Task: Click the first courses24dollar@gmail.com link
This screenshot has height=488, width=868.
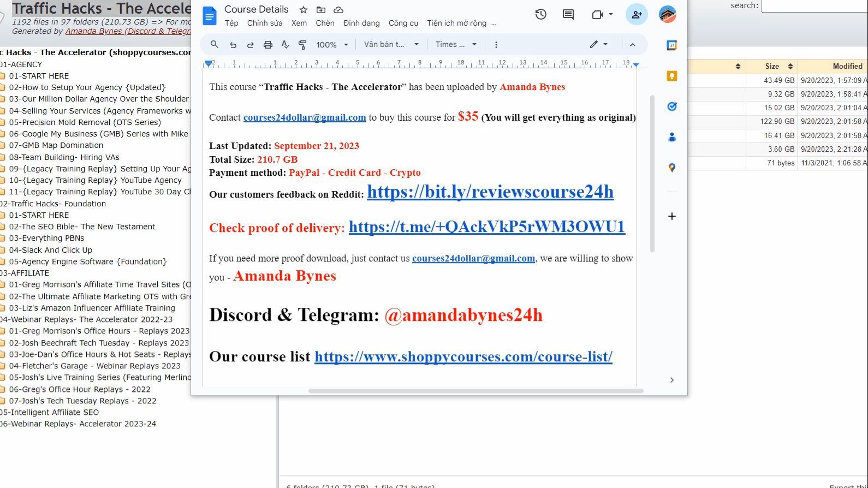Action: tap(305, 117)
